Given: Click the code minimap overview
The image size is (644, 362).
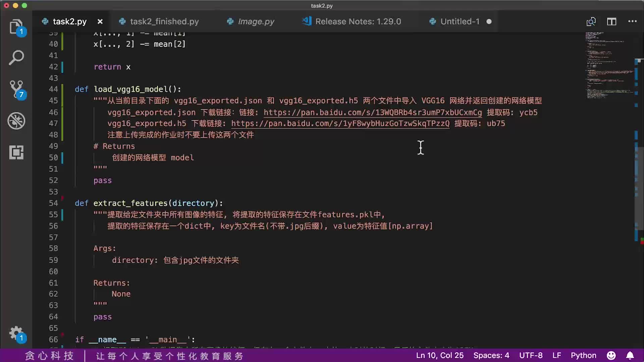Looking at the screenshot, I should 609,65.
